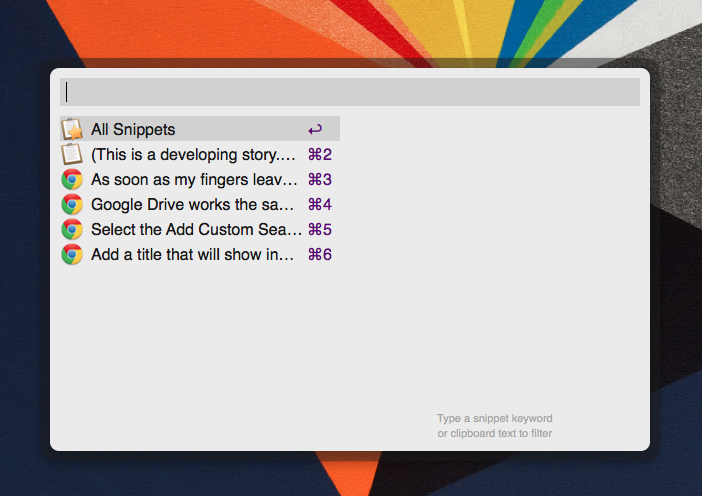Click the ⌘6 shortcut label

320,255
